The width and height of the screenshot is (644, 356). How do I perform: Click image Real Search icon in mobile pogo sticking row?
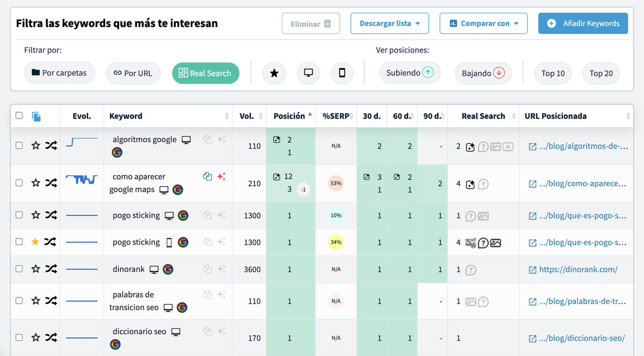pyautogui.click(x=495, y=243)
